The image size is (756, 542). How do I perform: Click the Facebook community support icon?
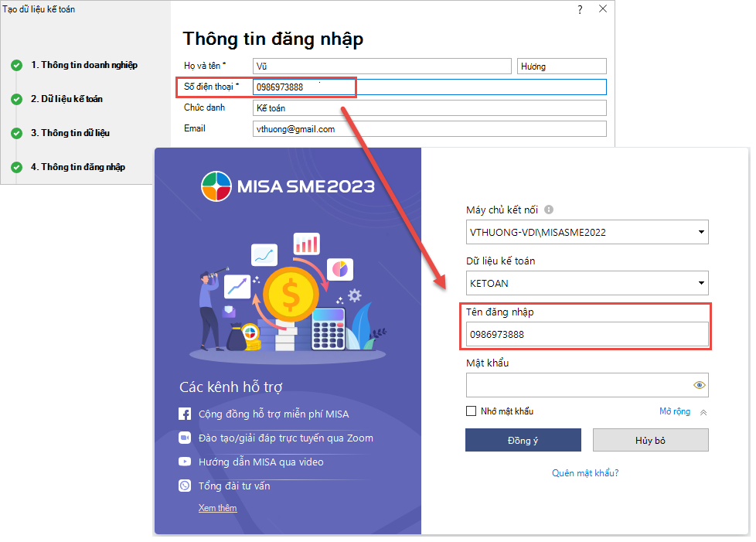(x=185, y=414)
